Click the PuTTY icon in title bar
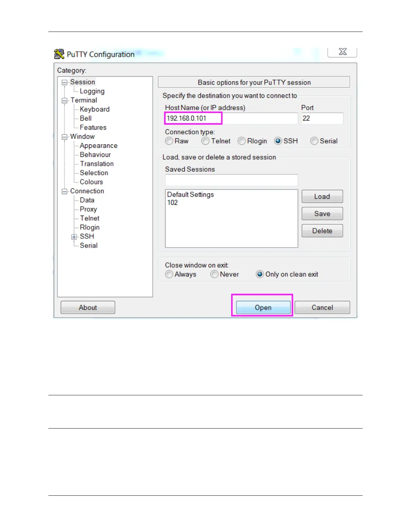 tap(59, 54)
